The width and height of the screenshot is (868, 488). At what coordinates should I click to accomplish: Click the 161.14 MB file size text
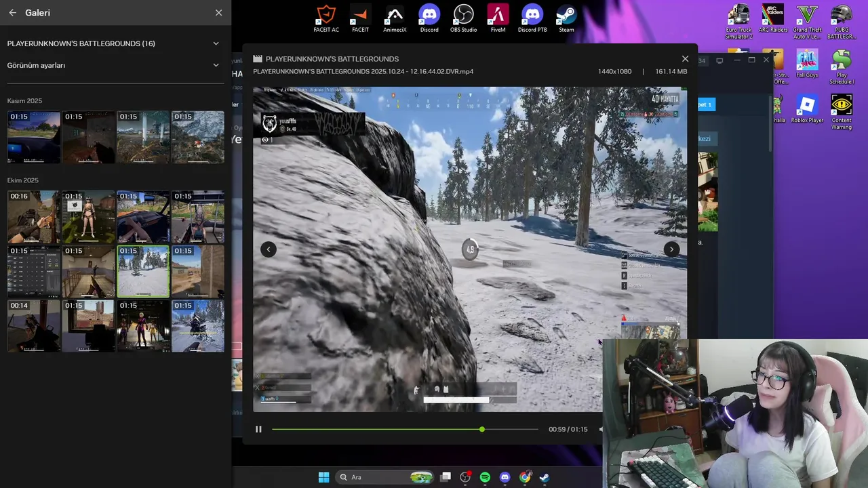tap(671, 71)
